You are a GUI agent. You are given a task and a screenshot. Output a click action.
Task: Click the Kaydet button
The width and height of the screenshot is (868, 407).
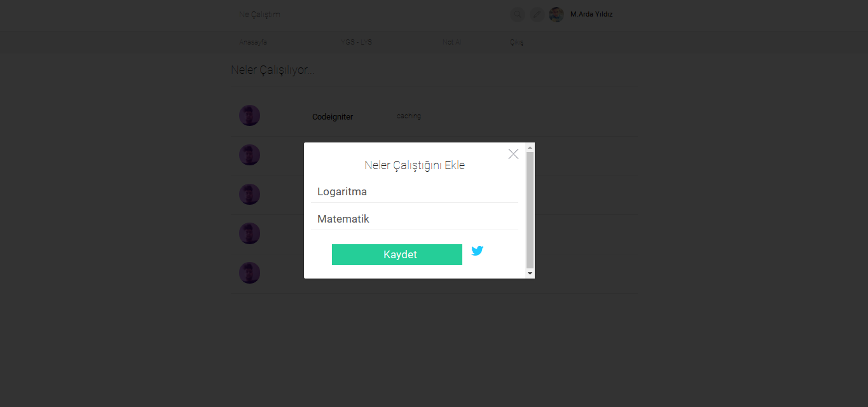pyautogui.click(x=397, y=254)
